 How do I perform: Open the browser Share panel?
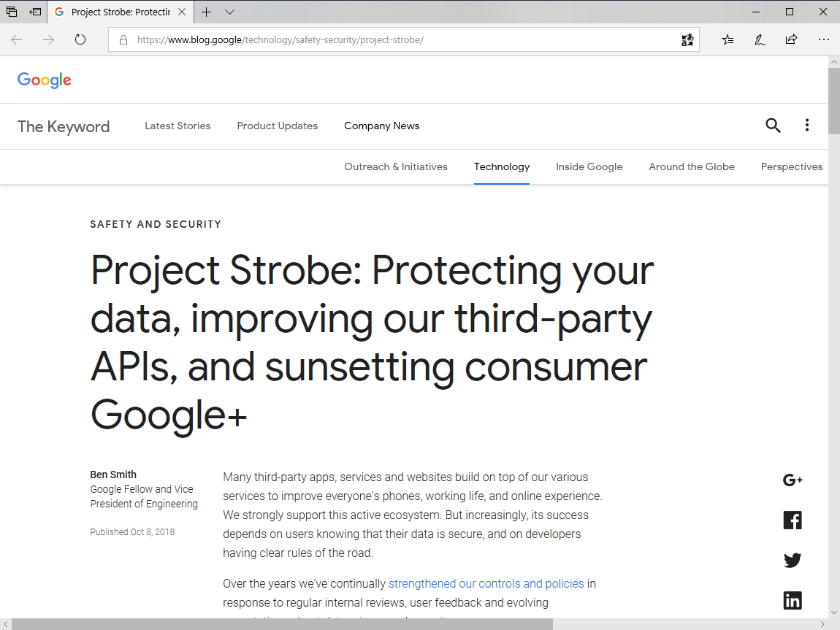pos(791,40)
